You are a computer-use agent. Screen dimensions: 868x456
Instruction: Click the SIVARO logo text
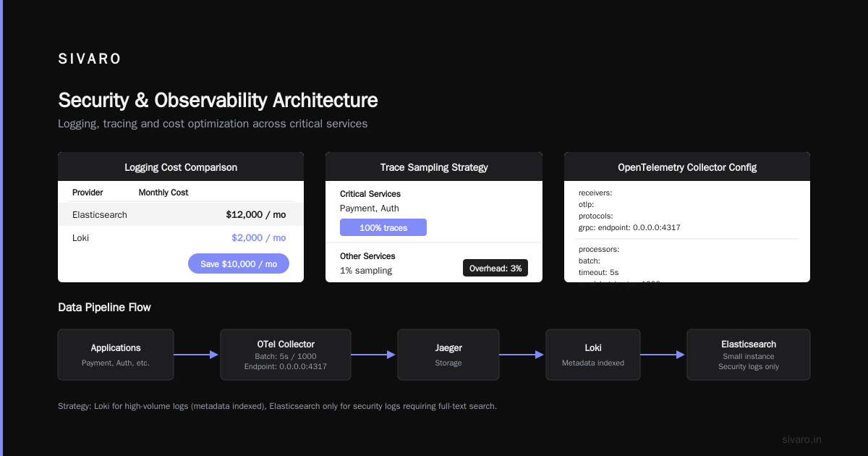point(90,59)
